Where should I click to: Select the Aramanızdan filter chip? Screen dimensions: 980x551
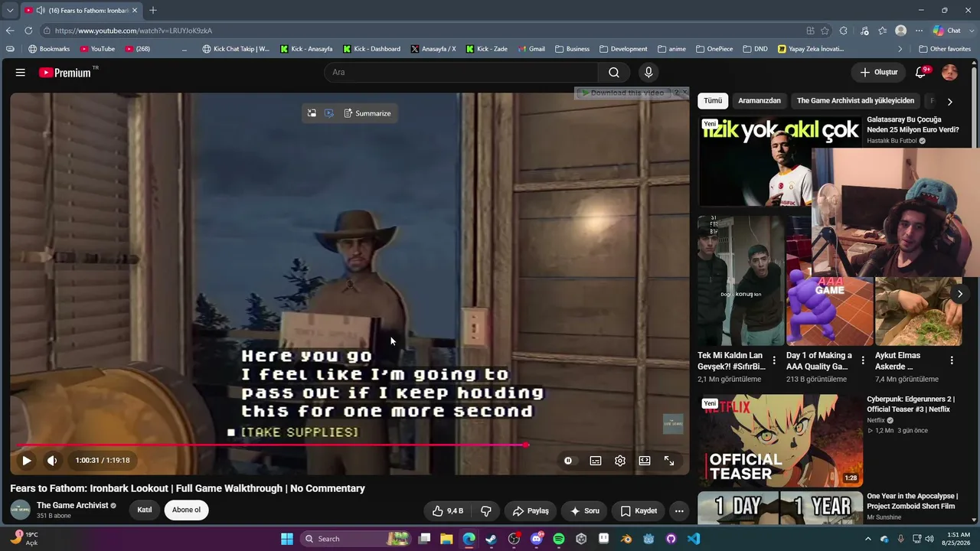(x=759, y=101)
